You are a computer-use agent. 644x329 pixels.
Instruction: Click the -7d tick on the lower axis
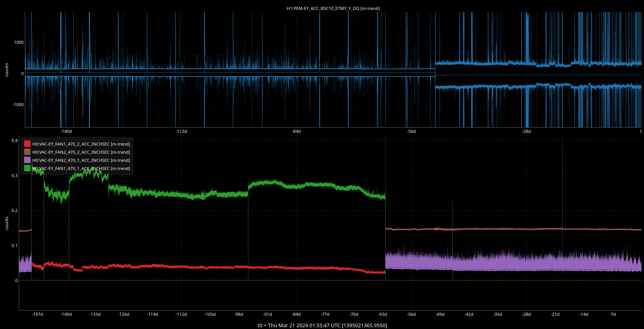coord(612,314)
